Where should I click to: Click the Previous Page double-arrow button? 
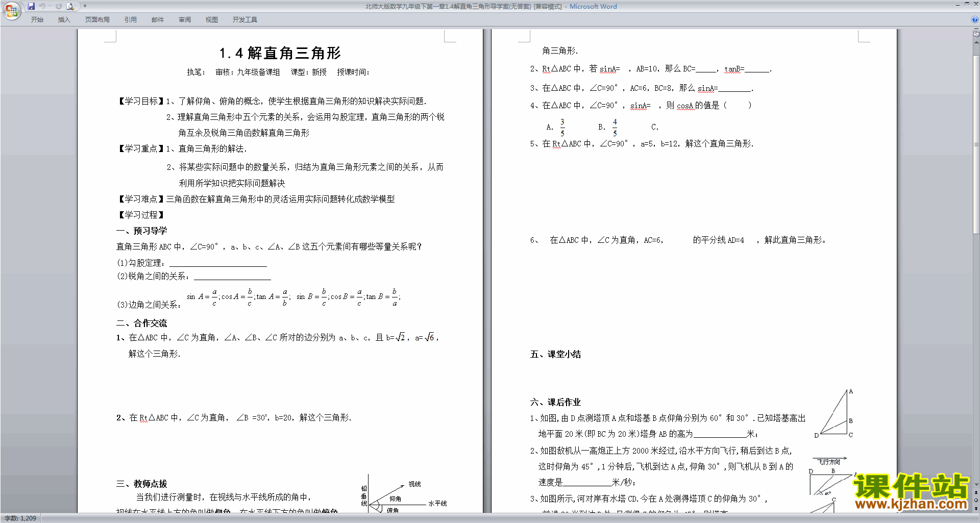point(976,493)
